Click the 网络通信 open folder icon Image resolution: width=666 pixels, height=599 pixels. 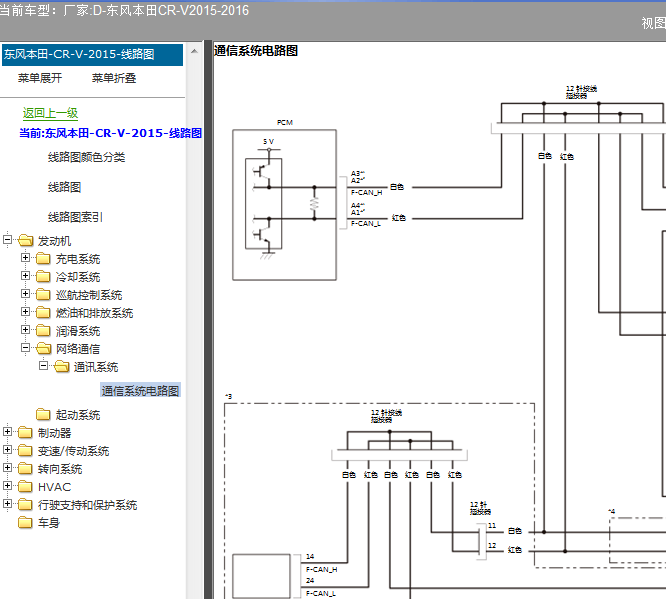[x=43, y=348]
